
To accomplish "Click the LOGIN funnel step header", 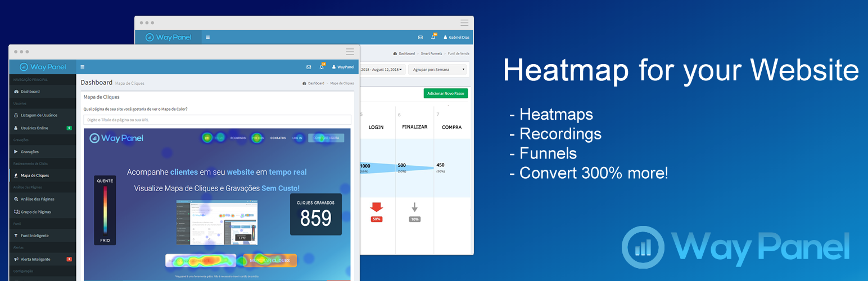I will [376, 127].
